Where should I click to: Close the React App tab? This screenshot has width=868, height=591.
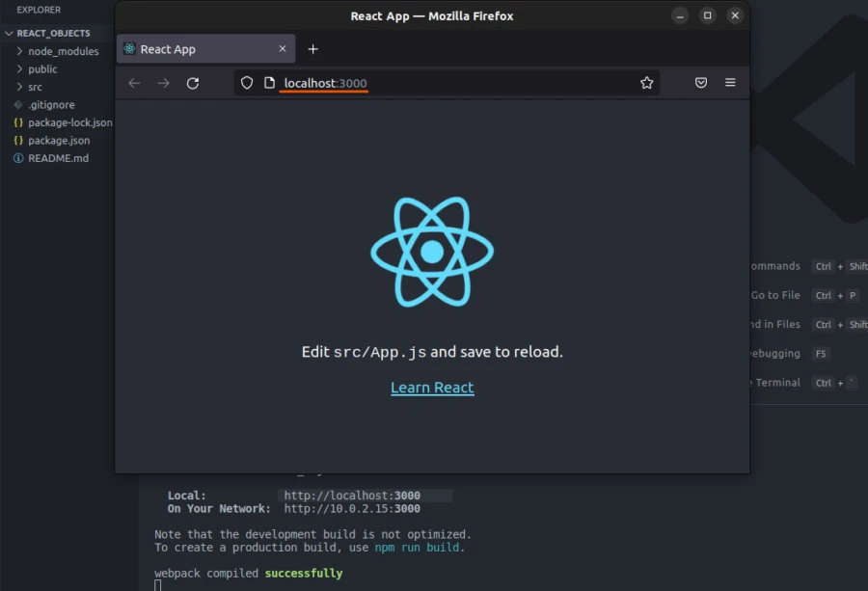(283, 49)
